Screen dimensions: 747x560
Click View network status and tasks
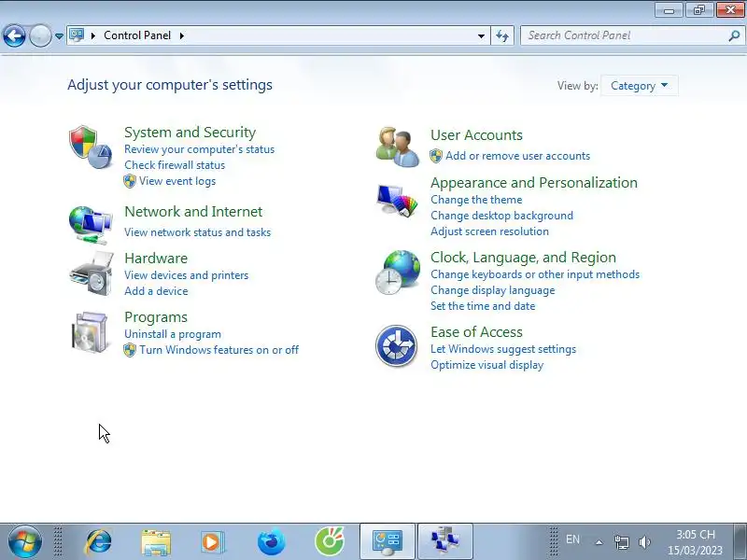(x=197, y=232)
